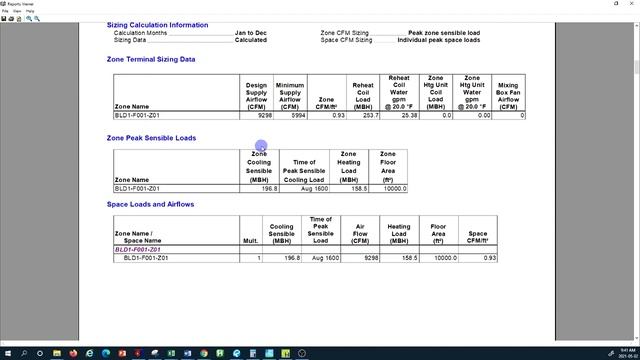Image resolution: width=640 pixels, height=360 pixels.
Task: Click Mixing Box Fan Airflow value 0
Action: [522, 116]
